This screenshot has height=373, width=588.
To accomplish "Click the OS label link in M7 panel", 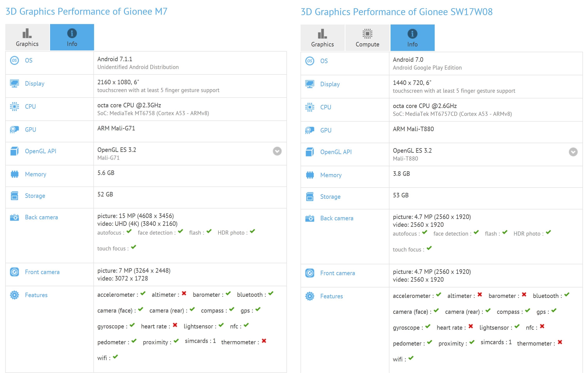I will [x=29, y=60].
